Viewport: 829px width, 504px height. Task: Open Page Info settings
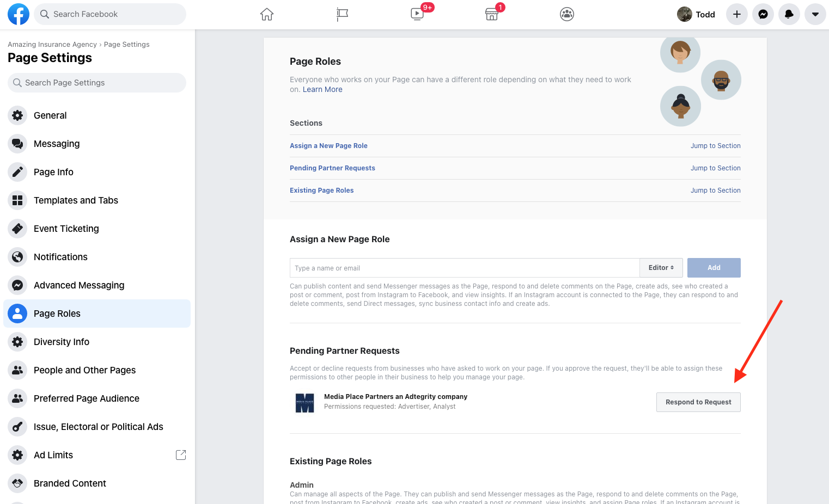(x=97, y=172)
